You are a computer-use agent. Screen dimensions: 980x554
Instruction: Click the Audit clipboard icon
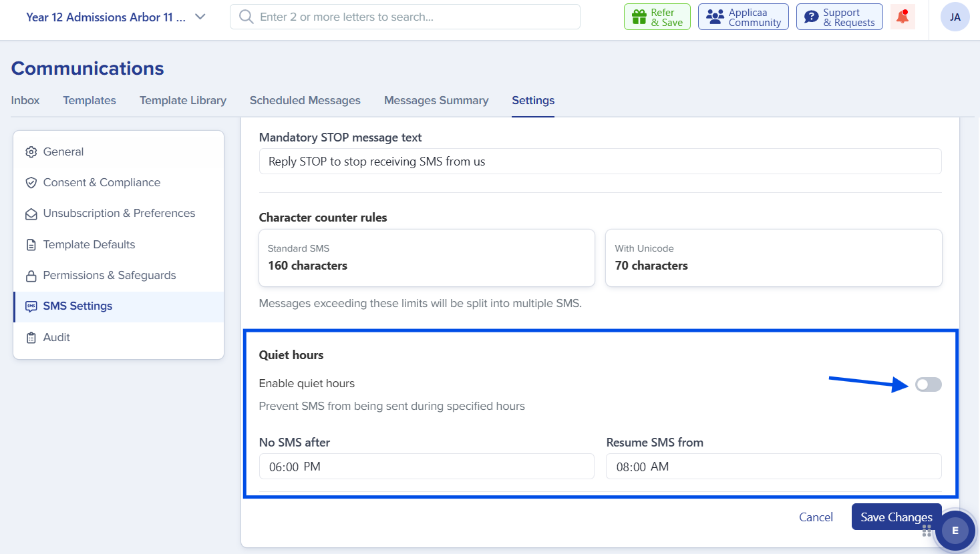click(x=31, y=338)
